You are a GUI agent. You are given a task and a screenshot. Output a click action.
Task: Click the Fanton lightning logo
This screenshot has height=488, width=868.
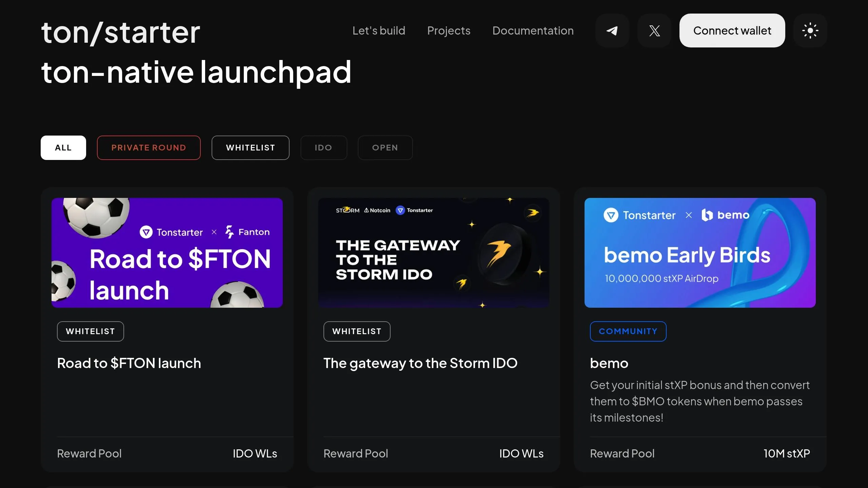(x=230, y=232)
